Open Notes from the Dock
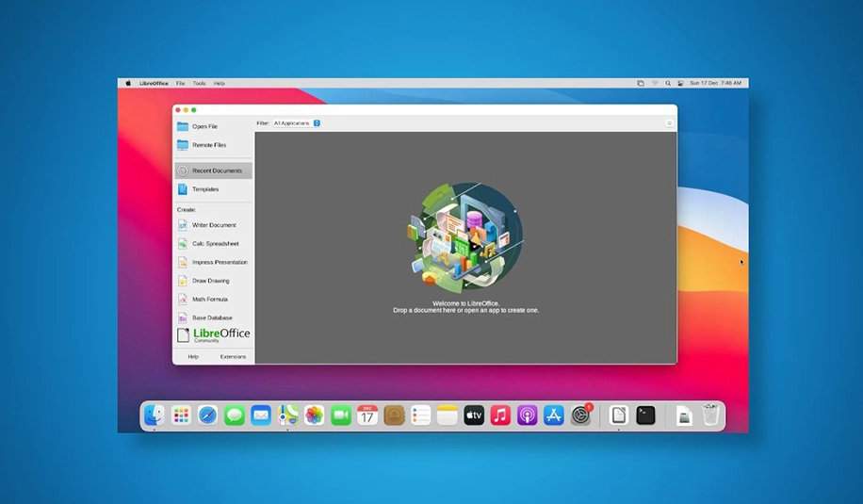The width and height of the screenshot is (863, 504). click(448, 415)
